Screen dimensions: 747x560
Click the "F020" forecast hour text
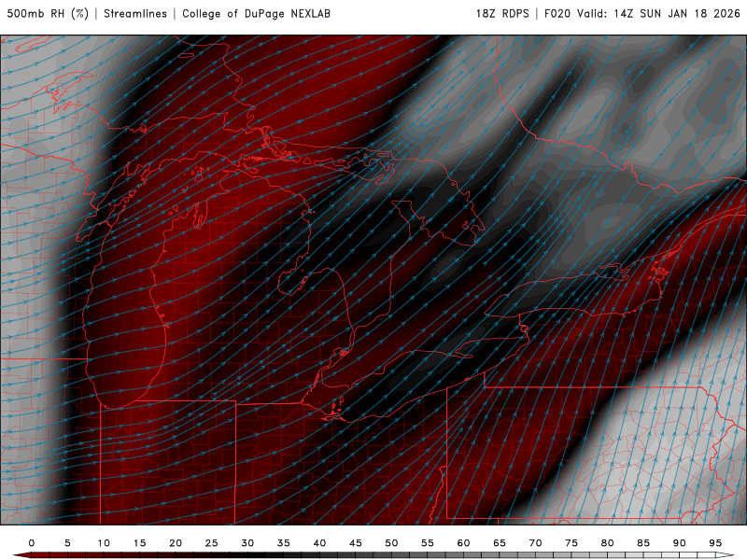557,13
